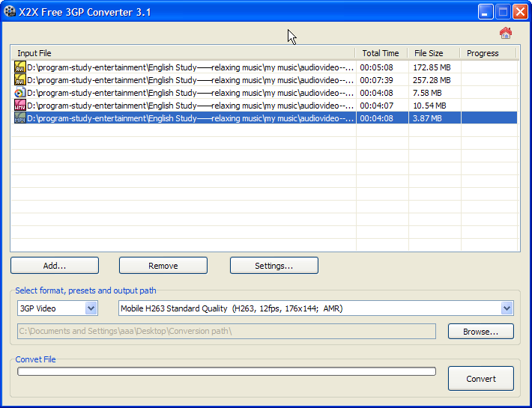Select the file row lasting 00:05:08

pyautogui.click(x=265, y=67)
